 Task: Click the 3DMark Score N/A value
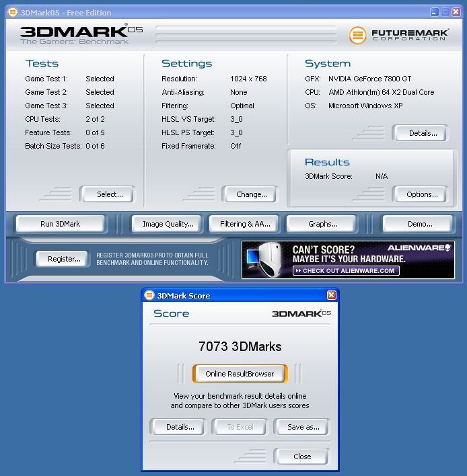coord(382,176)
